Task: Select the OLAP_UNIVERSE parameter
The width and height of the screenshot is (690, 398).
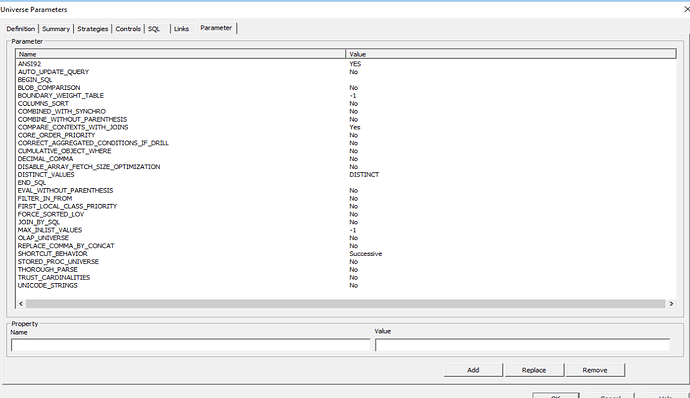Action: tap(43, 238)
